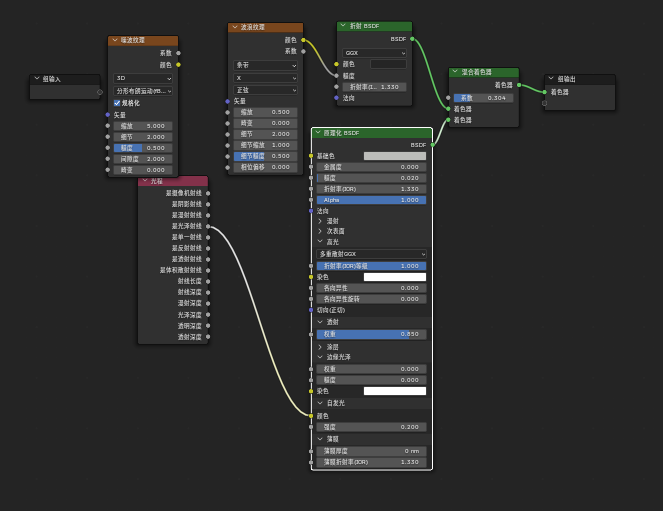Click the 切向(正切) input socket on 原理化 BSDF
The image size is (663, 511).
click(311, 310)
